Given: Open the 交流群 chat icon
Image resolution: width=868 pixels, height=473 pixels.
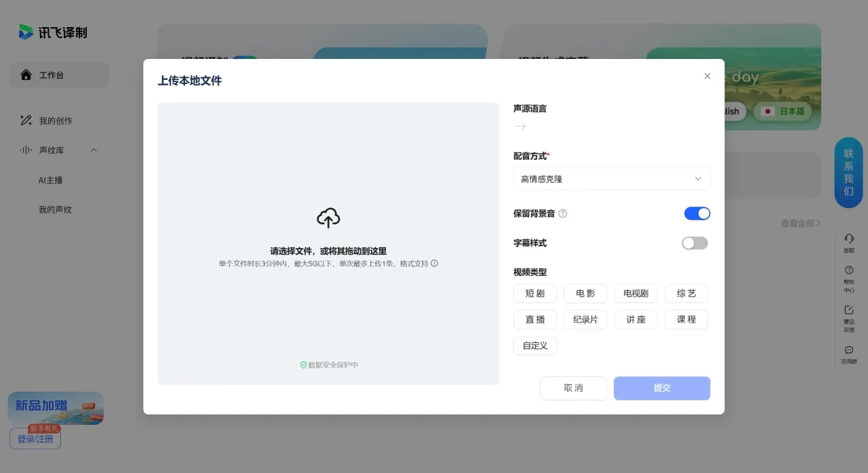Looking at the screenshot, I should click(849, 350).
